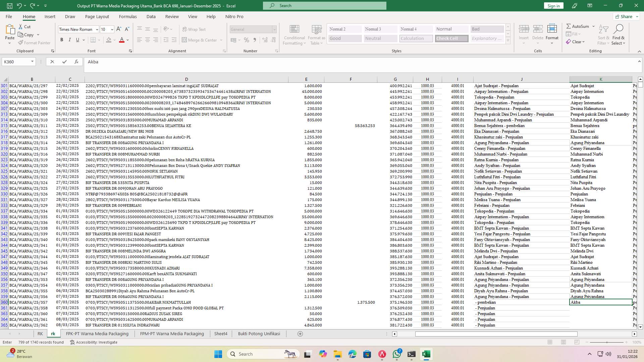Select the Merge & Center option
The width and height of the screenshot is (644, 362).
pos(200,40)
